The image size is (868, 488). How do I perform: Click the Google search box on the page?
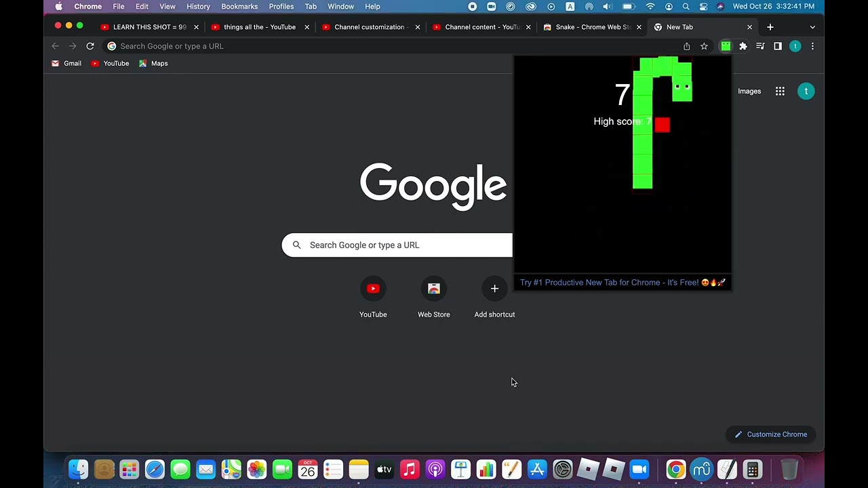(x=397, y=245)
